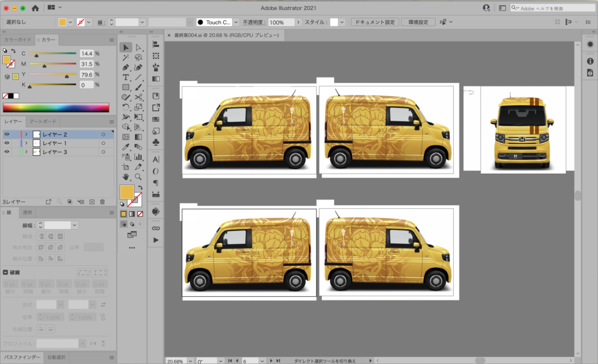This screenshot has height=364, width=598.
Task: Pick the Scissors tool
Action: tap(138, 97)
